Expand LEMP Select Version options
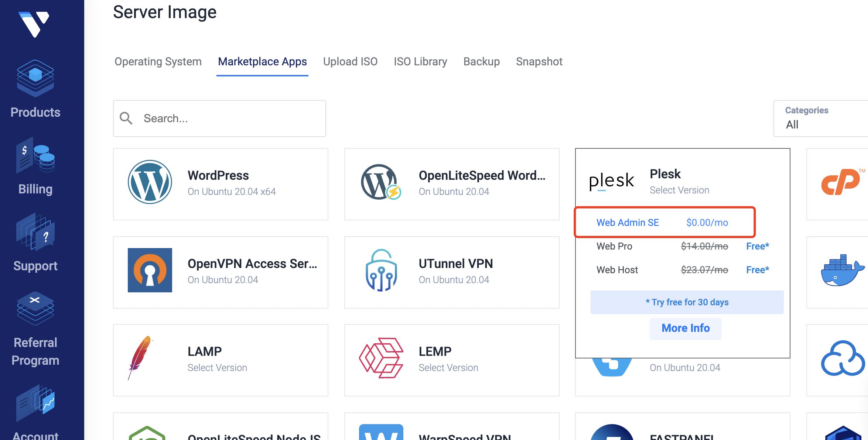 448,368
